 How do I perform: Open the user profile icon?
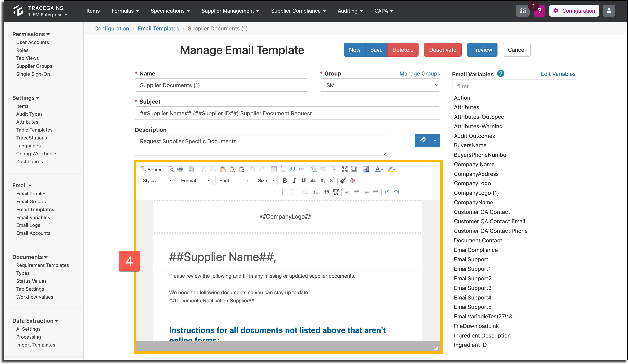point(609,11)
